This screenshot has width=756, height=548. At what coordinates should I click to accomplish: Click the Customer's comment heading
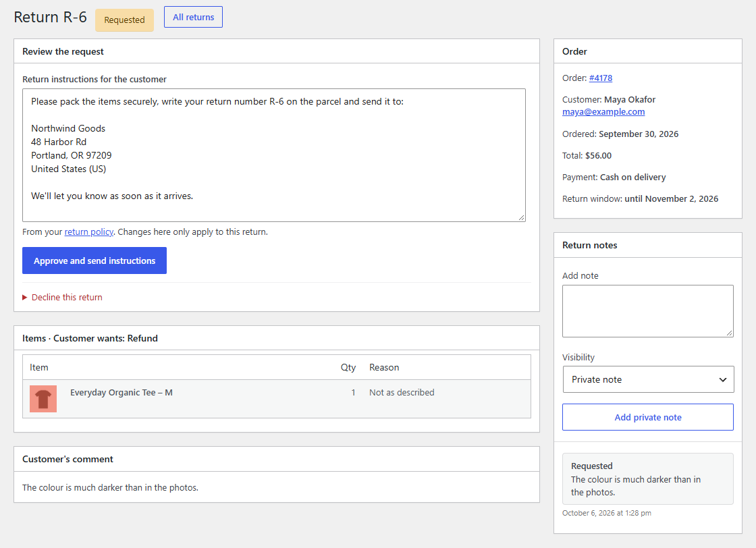coord(67,460)
